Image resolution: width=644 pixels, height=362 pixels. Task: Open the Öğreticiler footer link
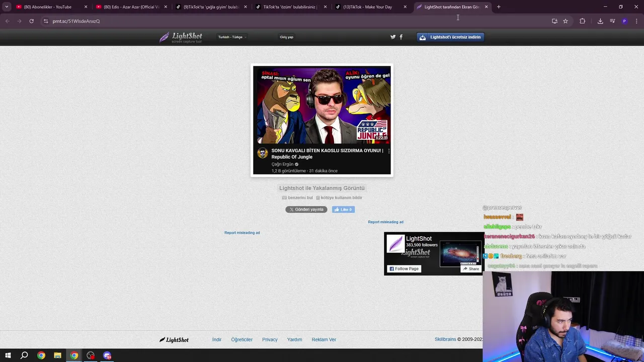click(x=242, y=340)
